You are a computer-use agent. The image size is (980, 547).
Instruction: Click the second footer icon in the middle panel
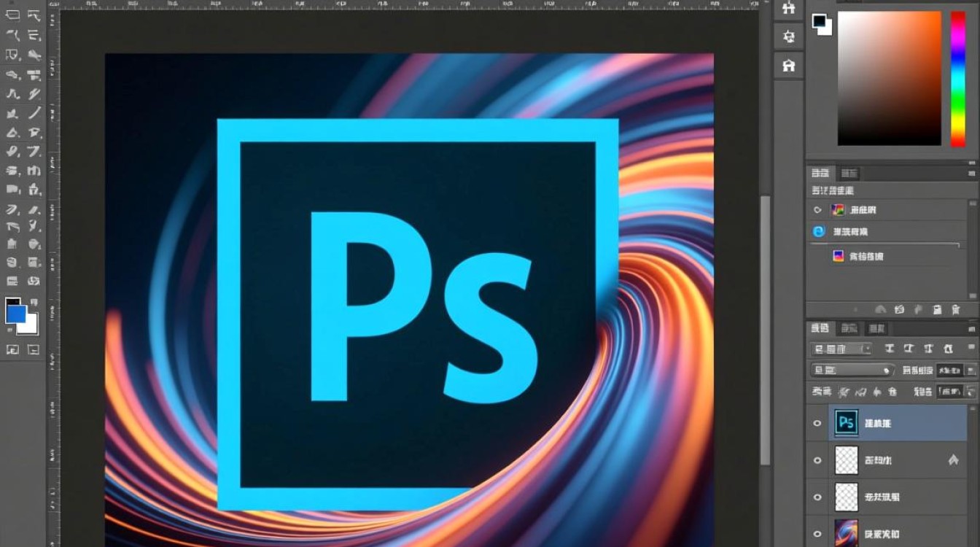[x=899, y=310]
